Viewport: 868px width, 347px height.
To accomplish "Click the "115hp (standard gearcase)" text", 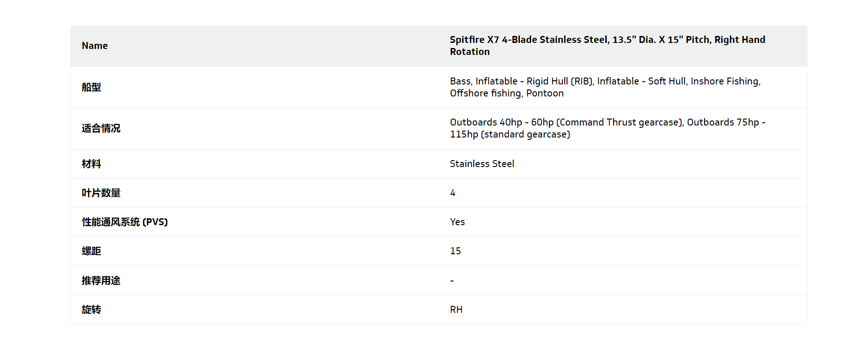I will [x=510, y=134].
